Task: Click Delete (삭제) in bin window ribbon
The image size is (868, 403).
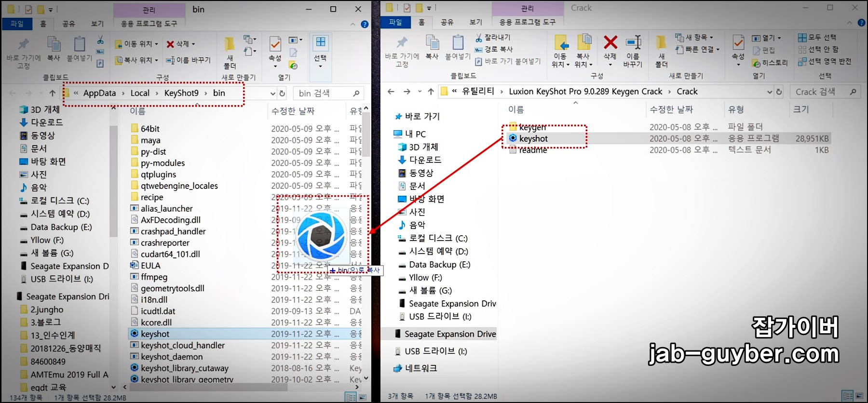Action: [180, 44]
